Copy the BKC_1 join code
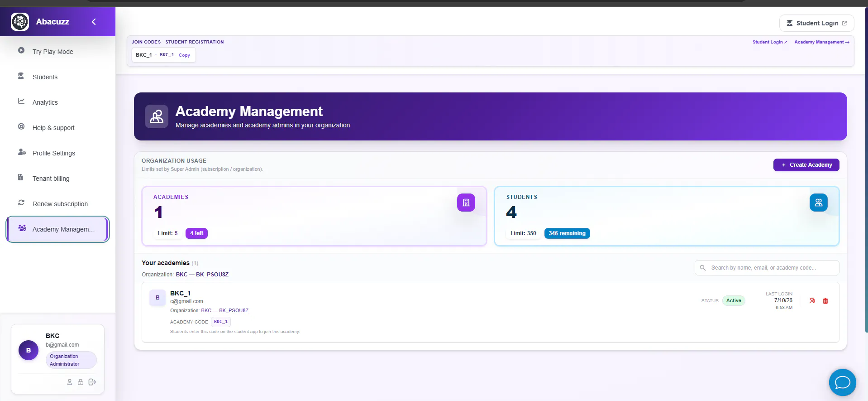Screen dimensions: 868x401 [184, 55]
